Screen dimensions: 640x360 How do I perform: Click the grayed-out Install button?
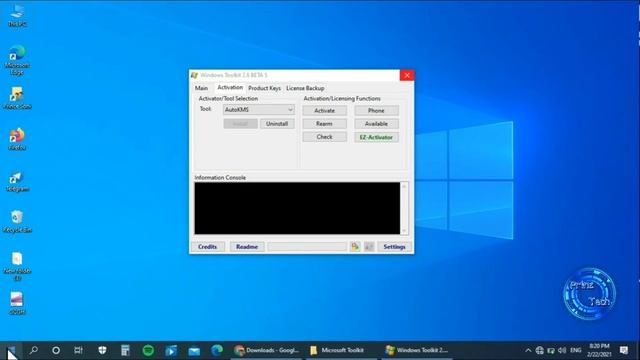[x=240, y=124]
